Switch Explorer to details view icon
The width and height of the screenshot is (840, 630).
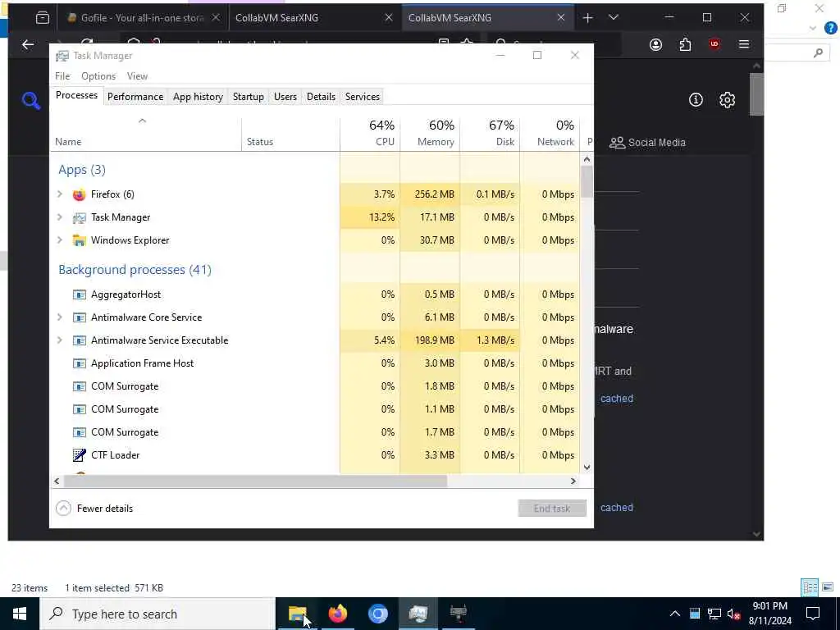810,587
